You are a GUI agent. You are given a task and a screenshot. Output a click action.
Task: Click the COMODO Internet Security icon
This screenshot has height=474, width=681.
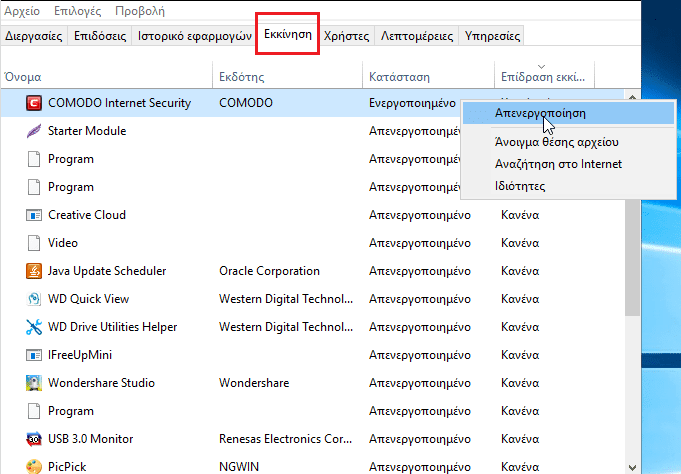(34, 103)
